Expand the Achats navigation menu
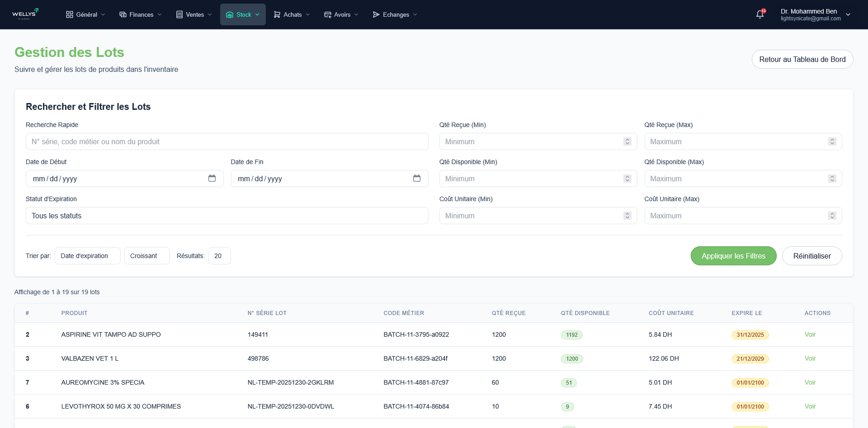The image size is (868, 428). coord(292,14)
